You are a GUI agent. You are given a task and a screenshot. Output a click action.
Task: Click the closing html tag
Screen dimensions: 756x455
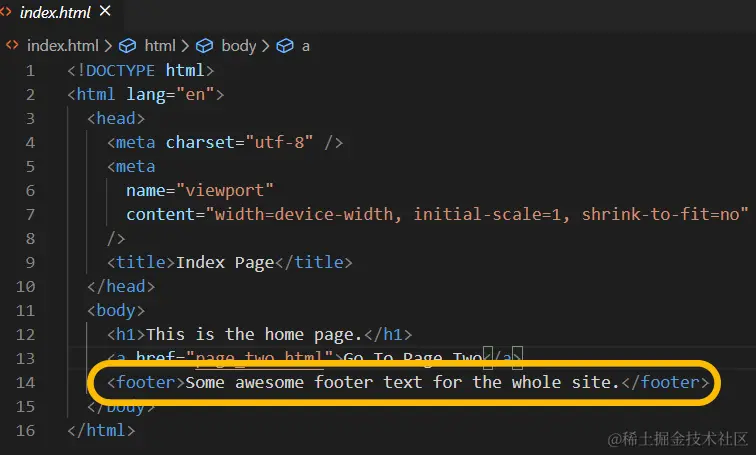click(x=101, y=430)
